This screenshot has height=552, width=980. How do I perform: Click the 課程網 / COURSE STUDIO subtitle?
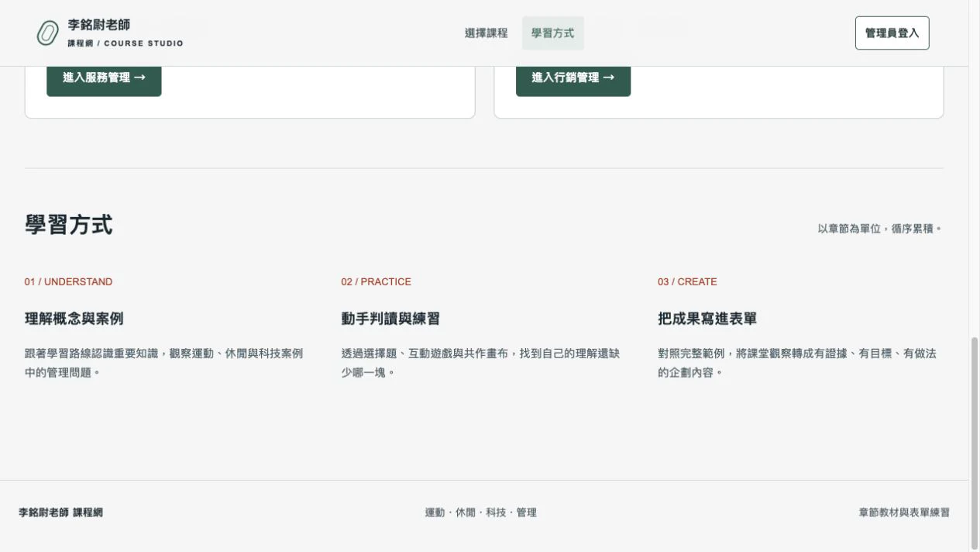click(x=126, y=43)
